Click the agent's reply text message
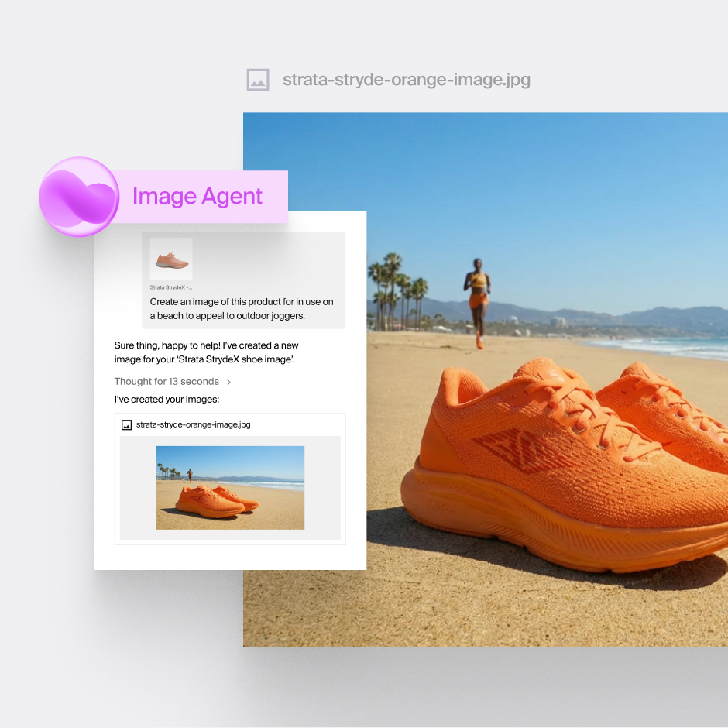The width and height of the screenshot is (728, 728). (207, 352)
